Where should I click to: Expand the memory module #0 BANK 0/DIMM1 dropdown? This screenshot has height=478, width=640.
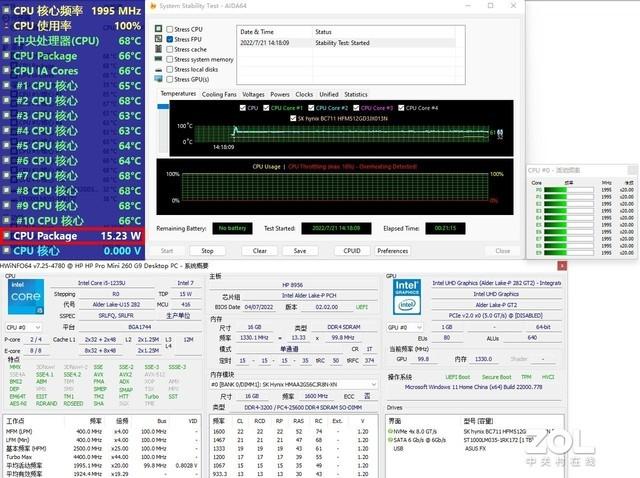[293, 385]
